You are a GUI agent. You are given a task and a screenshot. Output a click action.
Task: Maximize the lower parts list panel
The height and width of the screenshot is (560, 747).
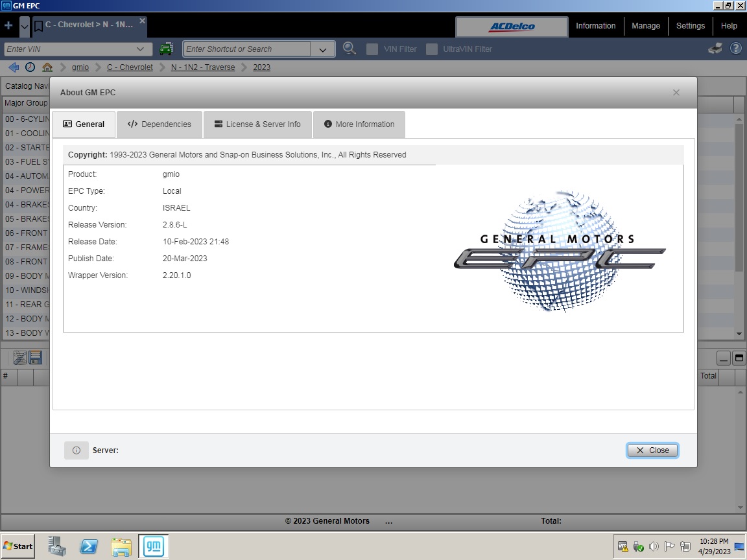tap(739, 358)
